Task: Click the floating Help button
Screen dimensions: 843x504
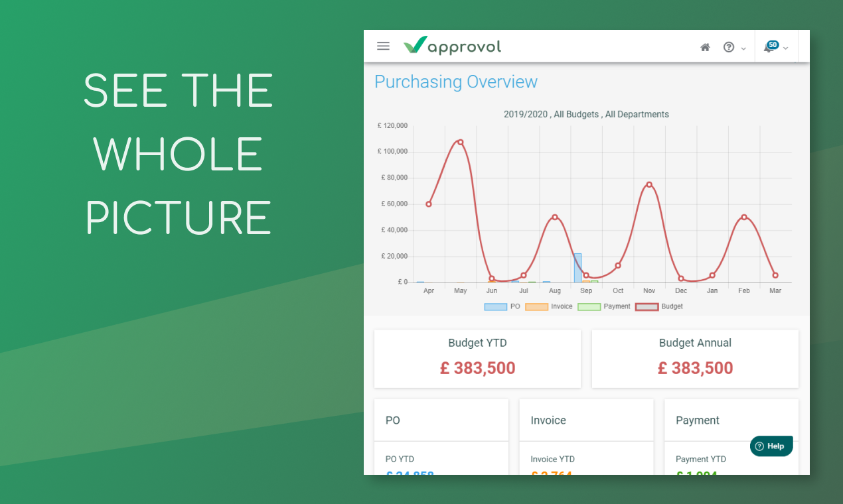Action: 771,446
